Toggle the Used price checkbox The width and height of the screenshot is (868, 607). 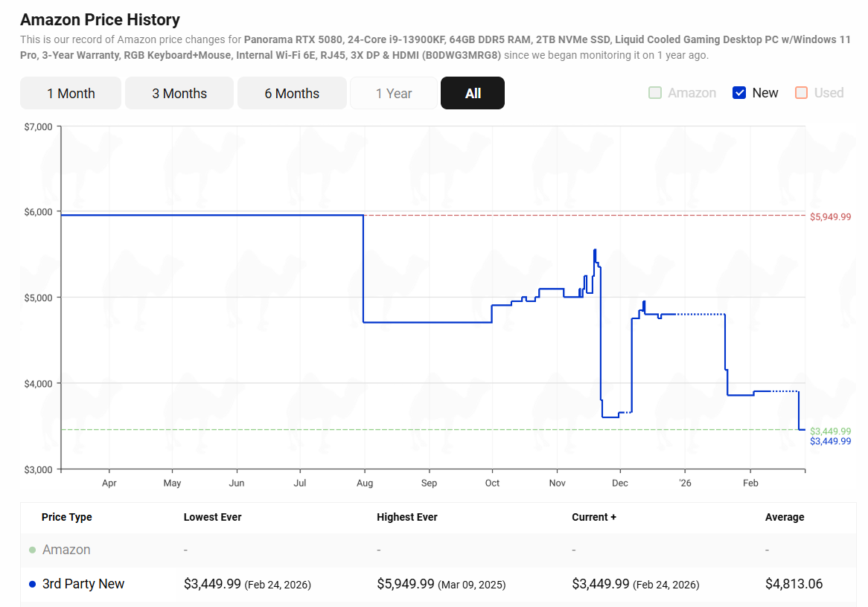click(x=801, y=93)
